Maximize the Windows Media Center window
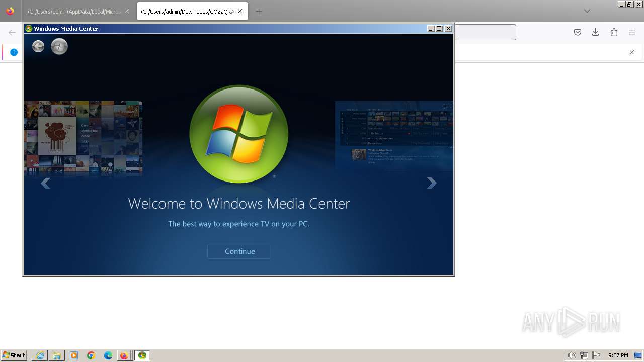This screenshot has width=644, height=362. pyautogui.click(x=439, y=29)
